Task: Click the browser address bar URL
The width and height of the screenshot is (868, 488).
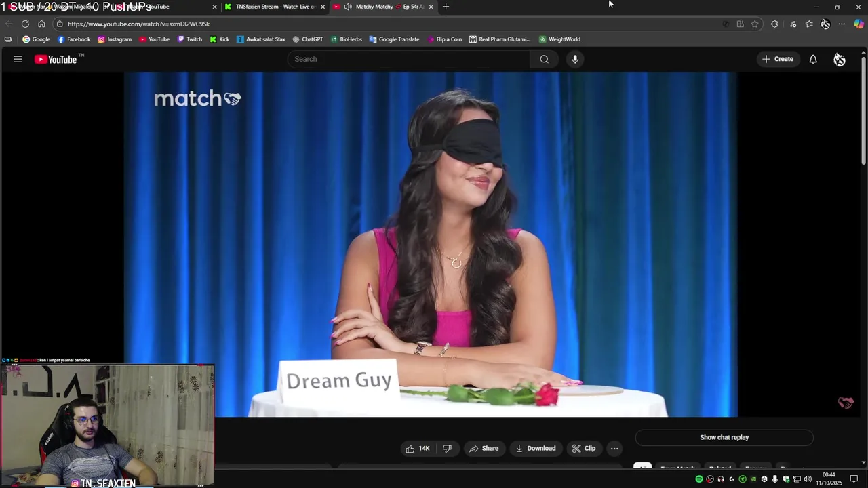Action: click(138, 24)
